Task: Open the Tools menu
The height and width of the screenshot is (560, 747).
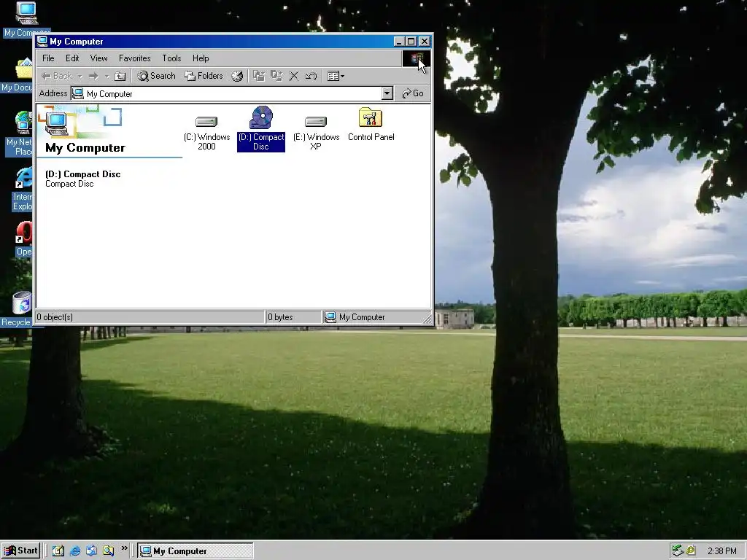Action: (171, 58)
